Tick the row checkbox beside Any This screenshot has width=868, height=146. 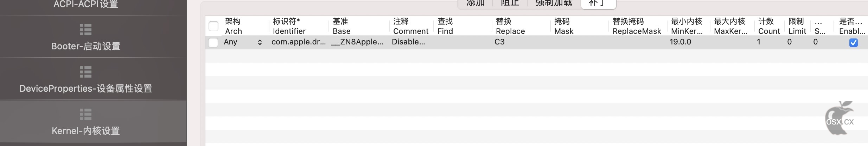(x=213, y=43)
